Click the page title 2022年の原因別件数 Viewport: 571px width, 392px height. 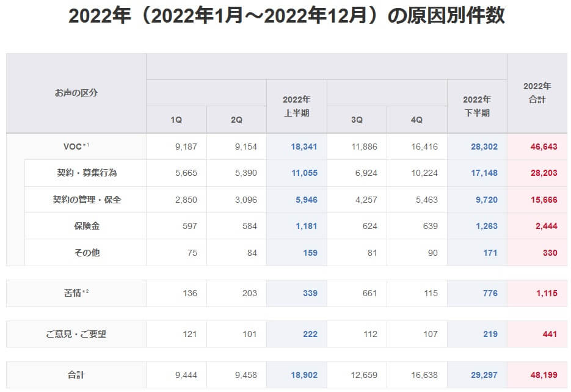[286, 16]
